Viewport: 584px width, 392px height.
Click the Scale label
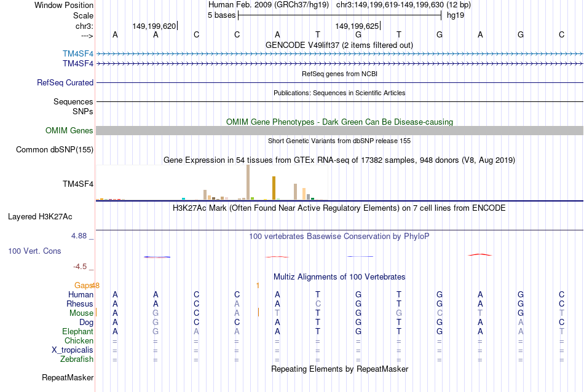tap(83, 15)
